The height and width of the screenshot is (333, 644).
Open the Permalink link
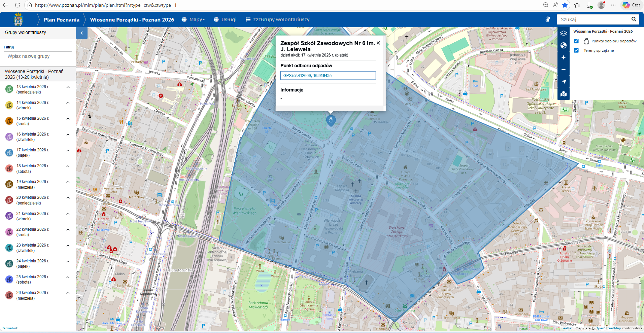coord(10,328)
